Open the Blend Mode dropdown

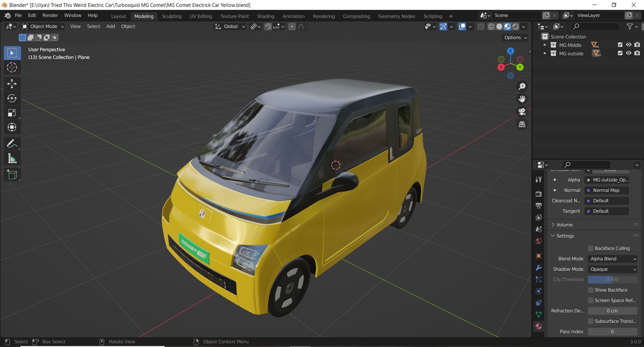tap(612, 259)
